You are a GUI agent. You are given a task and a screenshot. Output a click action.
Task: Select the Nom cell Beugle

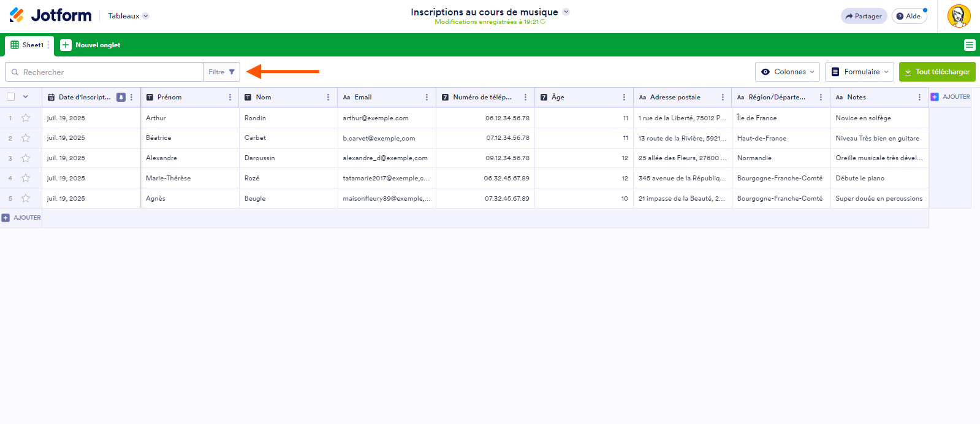pos(288,198)
